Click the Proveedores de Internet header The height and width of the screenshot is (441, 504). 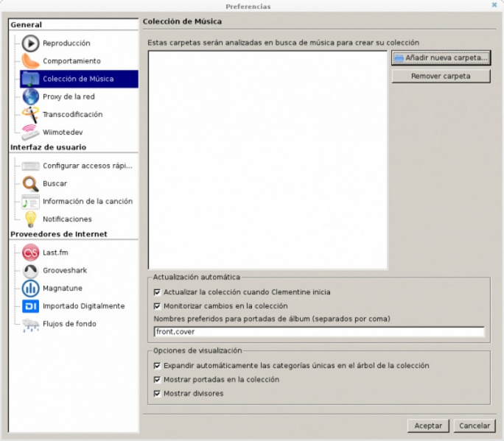click(59, 234)
